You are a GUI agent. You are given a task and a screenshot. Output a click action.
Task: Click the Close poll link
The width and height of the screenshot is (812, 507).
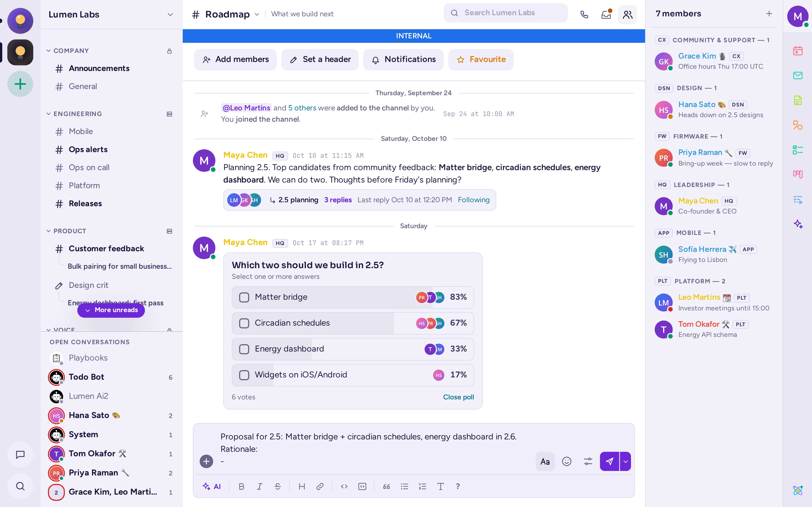pyautogui.click(x=458, y=397)
